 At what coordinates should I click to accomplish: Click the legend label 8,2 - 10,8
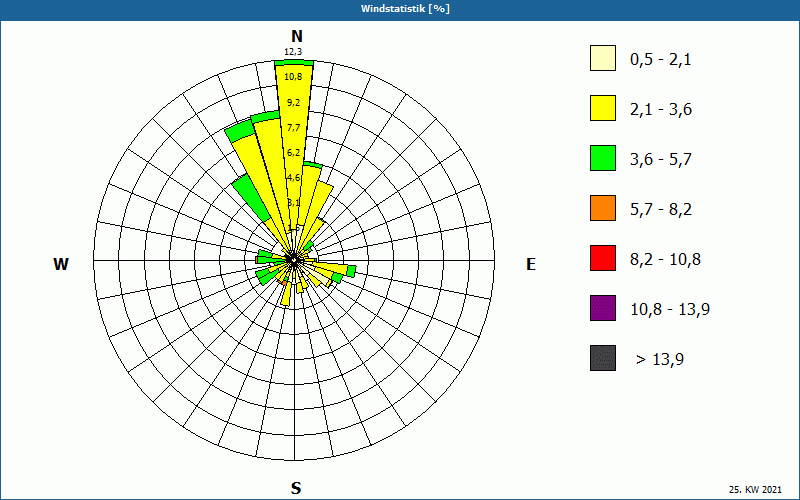(665, 260)
